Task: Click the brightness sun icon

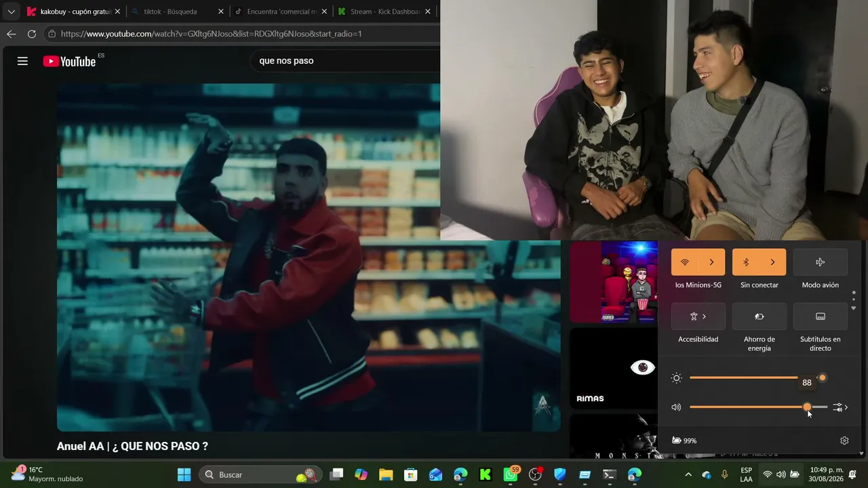Action: 676,378
